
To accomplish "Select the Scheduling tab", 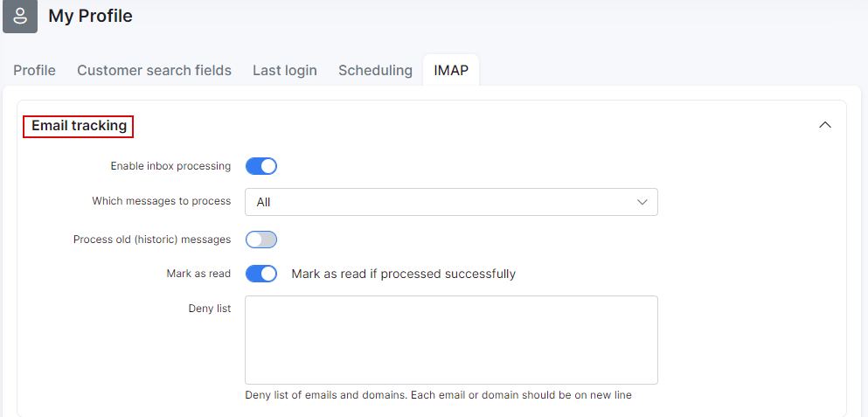I will 375,70.
